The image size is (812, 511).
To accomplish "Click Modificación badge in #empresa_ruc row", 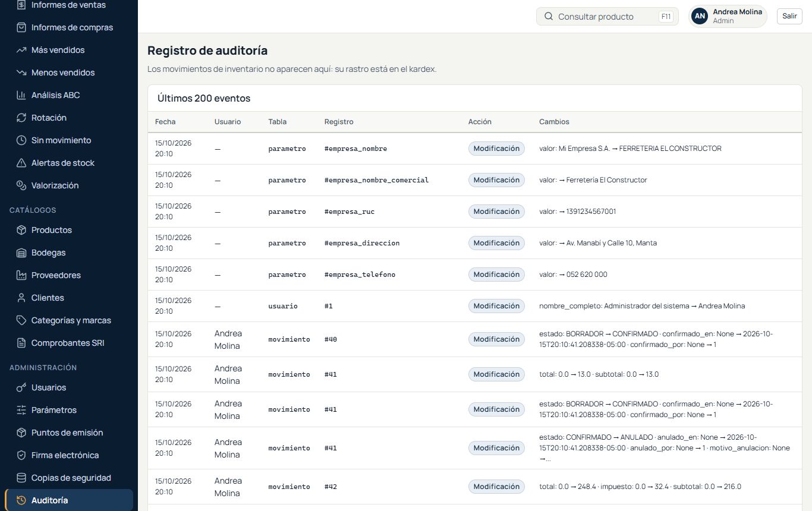I will tap(496, 212).
